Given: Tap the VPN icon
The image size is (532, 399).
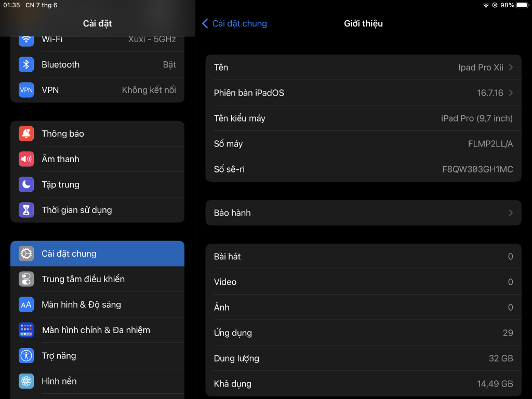Looking at the screenshot, I should 26,90.
